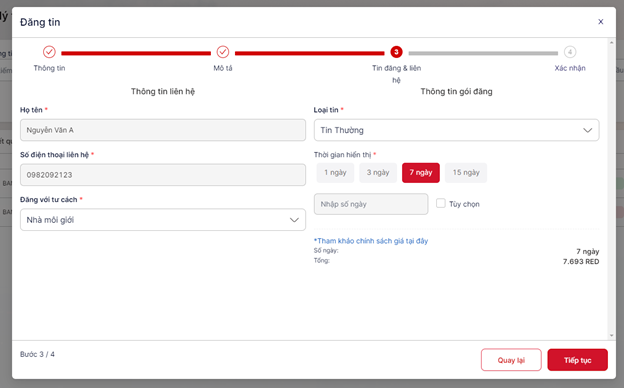Screen dimensions: 624x388
Task: Click the Số điện thoại liên hệ field
Action: (163, 175)
